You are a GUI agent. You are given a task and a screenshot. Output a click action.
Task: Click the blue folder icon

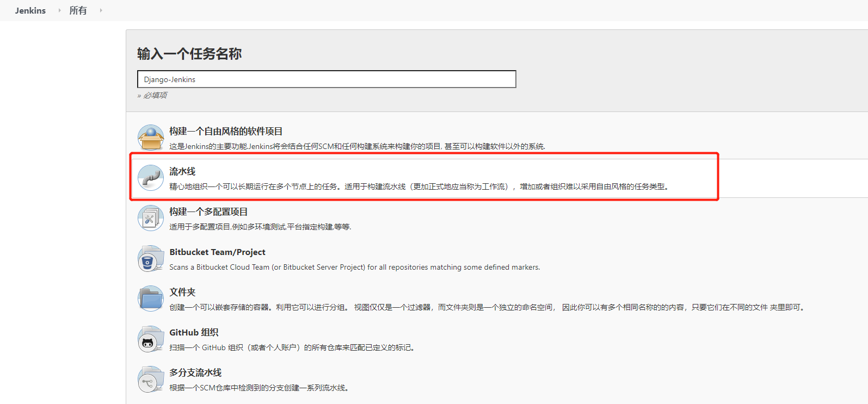pyautogui.click(x=151, y=299)
